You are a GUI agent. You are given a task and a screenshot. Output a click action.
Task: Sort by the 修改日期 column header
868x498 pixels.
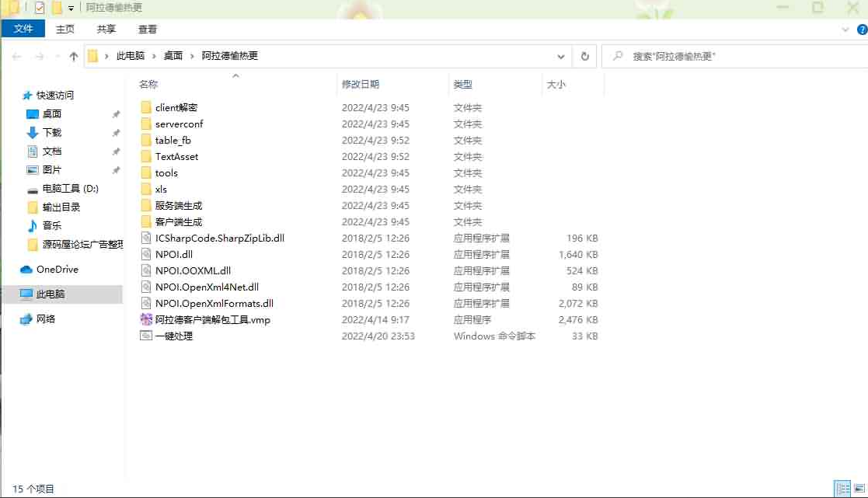coord(361,84)
